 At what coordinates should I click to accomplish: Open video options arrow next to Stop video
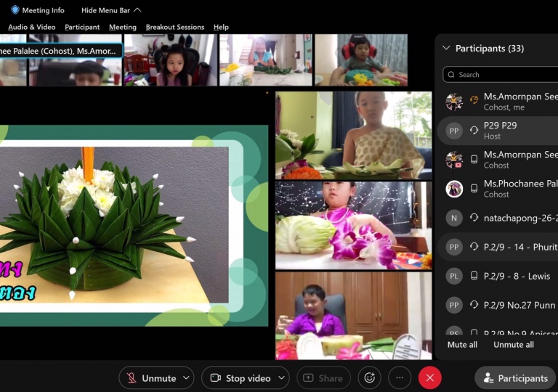coord(281,377)
